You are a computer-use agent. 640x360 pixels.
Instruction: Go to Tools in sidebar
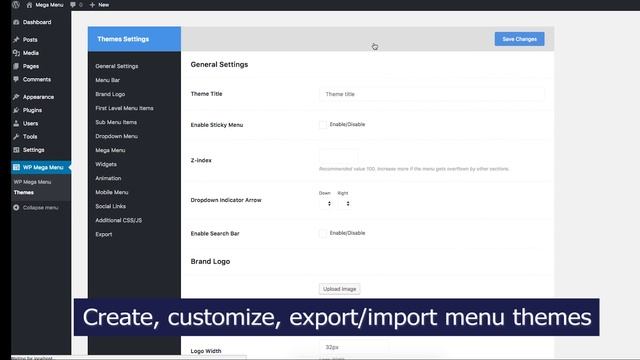pyautogui.click(x=30, y=136)
